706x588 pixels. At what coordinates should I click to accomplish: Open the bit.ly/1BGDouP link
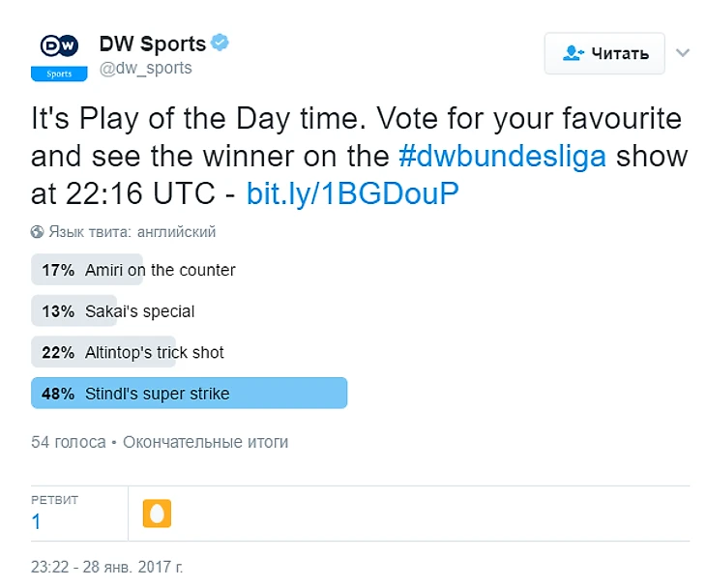tap(351, 193)
